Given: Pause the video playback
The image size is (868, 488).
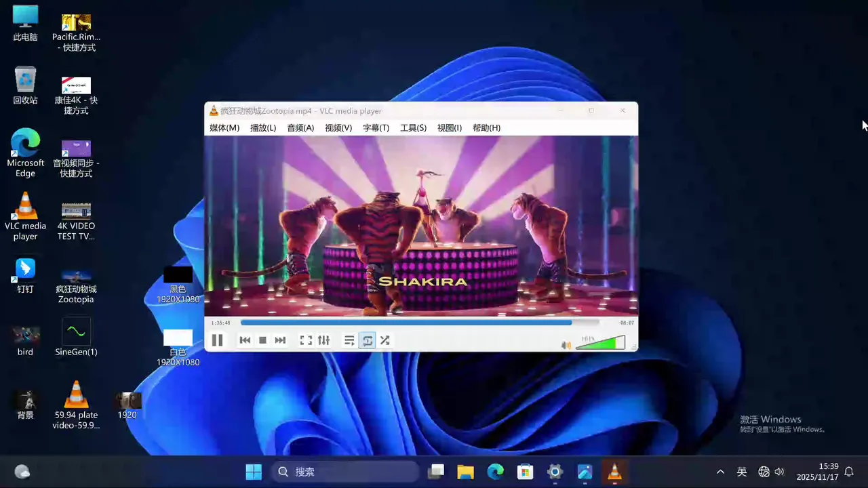Looking at the screenshot, I should point(217,340).
